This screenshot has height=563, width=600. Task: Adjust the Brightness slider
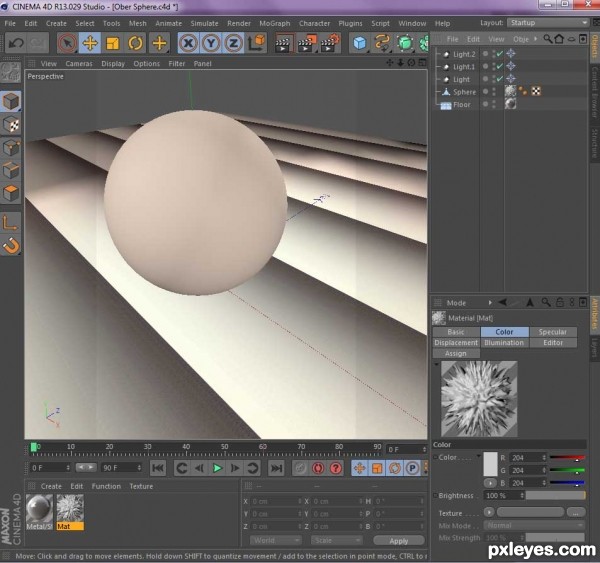[x=555, y=496]
